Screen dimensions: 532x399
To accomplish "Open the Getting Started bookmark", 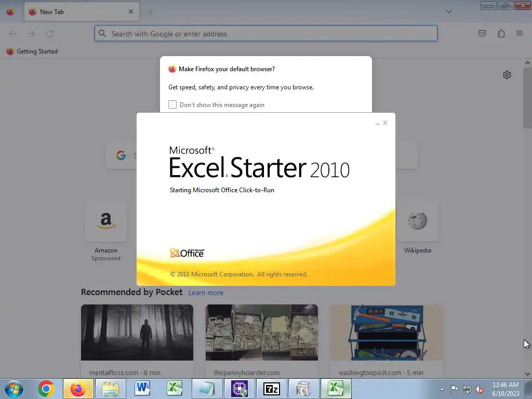I will 32,51.
